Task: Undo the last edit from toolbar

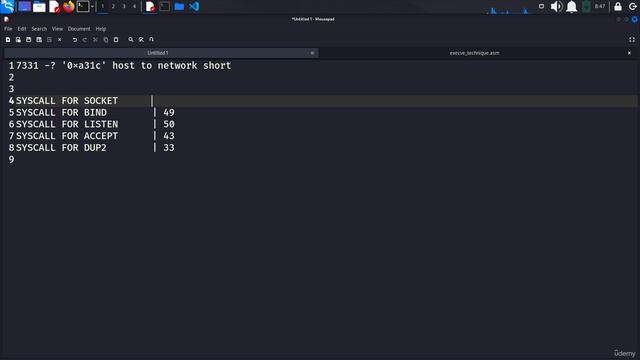Action: (x=75, y=40)
